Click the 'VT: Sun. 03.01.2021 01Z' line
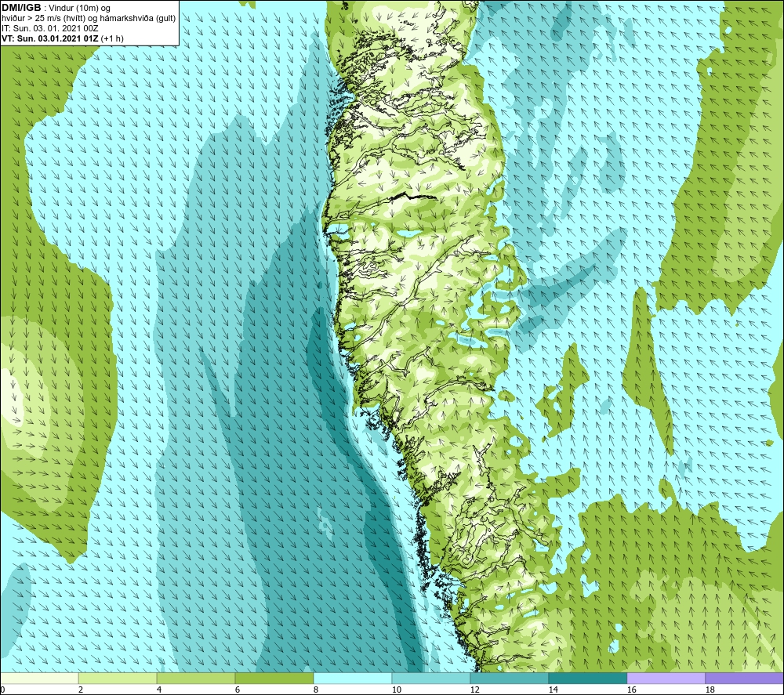Viewport: 784px width, 695px height. coord(50,38)
